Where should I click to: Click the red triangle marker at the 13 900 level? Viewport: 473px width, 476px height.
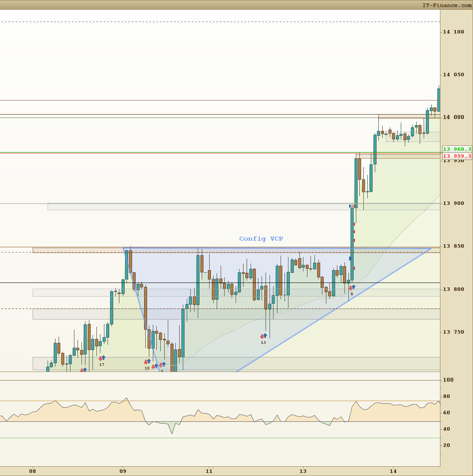354,206
